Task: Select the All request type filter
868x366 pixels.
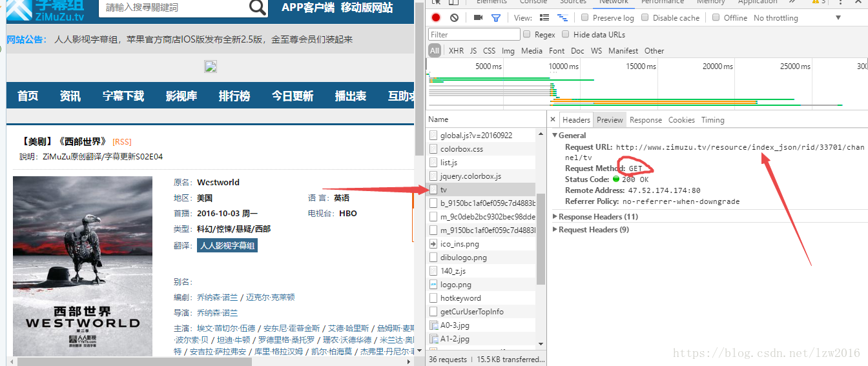Action: tap(435, 50)
